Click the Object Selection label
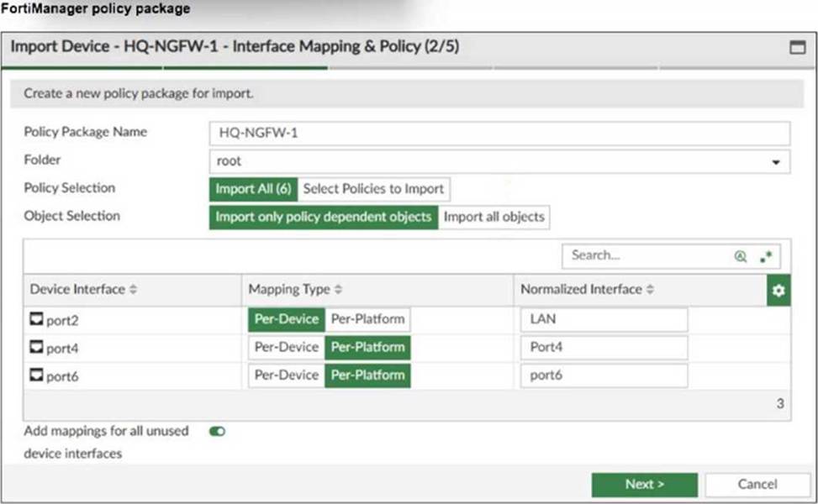Screen dimensions: 818x504 coord(72,216)
